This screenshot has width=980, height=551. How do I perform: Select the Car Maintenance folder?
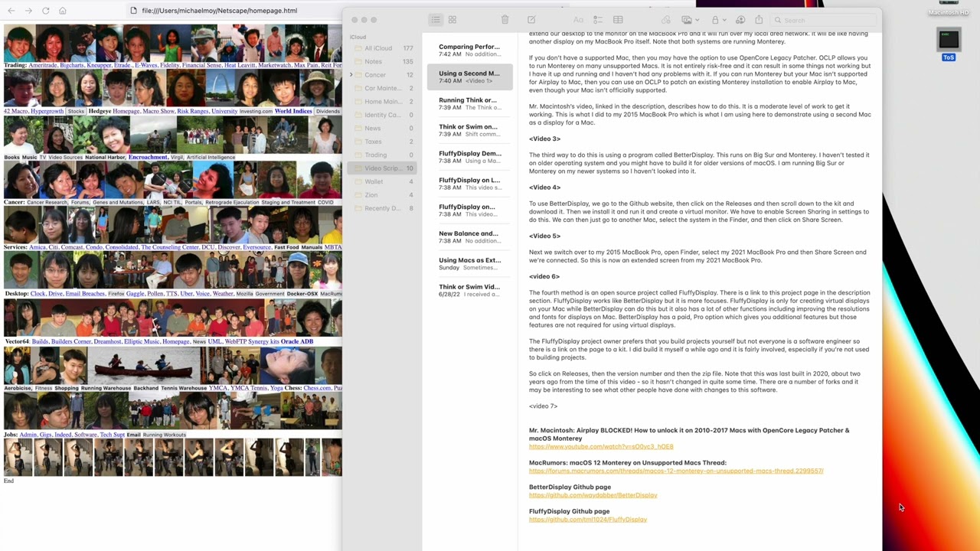click(x=384, y=88)
